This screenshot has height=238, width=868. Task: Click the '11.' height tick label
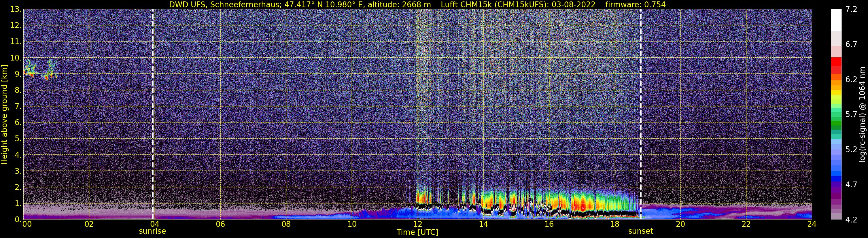pos(16,42)
